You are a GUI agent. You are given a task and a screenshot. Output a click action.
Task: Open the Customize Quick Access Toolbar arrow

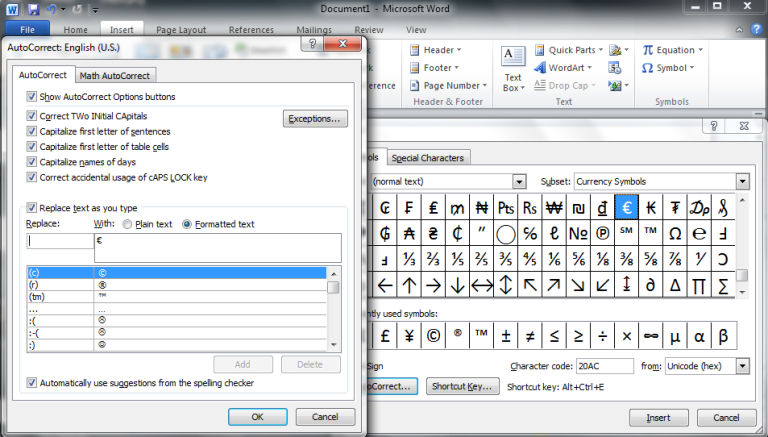coord(95,9)
